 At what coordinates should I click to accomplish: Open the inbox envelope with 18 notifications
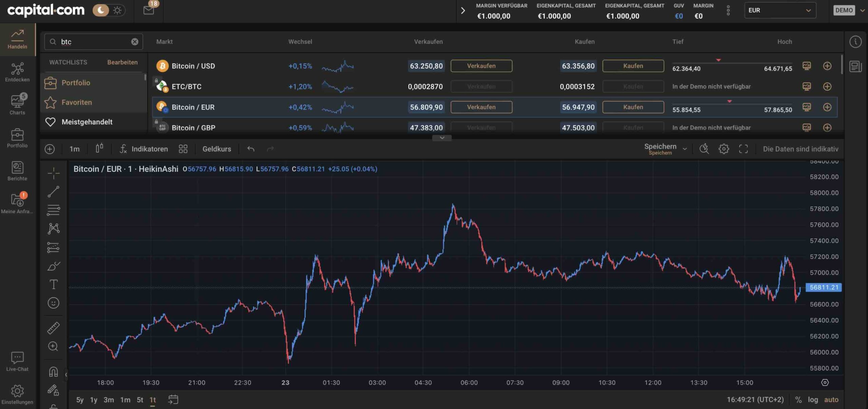pos(149,10)
